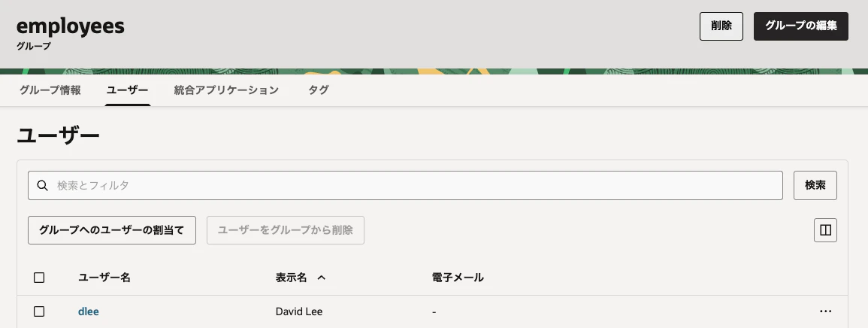Open the three-dot actions menu for dlee
868x328 pixels.
pyautogui.click(x=825, y=311)
